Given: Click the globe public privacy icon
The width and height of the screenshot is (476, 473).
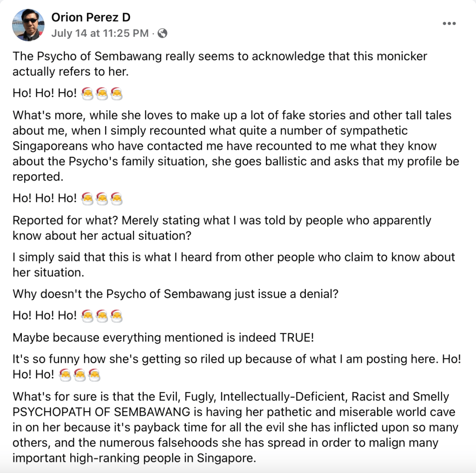Looking at the screenshot, I should click(x=163, y=33).
